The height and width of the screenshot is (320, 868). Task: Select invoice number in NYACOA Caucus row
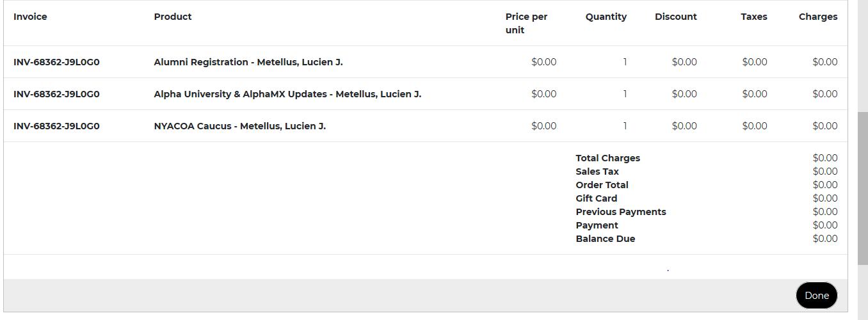point(56,126)
